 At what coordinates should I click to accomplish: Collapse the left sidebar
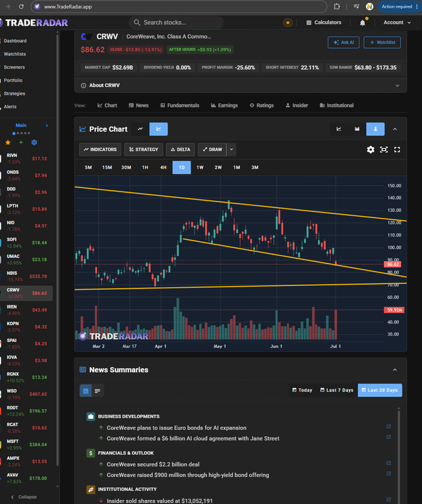(x=24, y=497)
